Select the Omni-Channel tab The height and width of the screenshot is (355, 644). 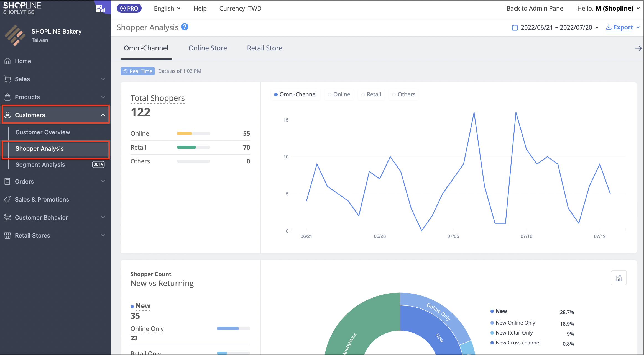(146, 48)
